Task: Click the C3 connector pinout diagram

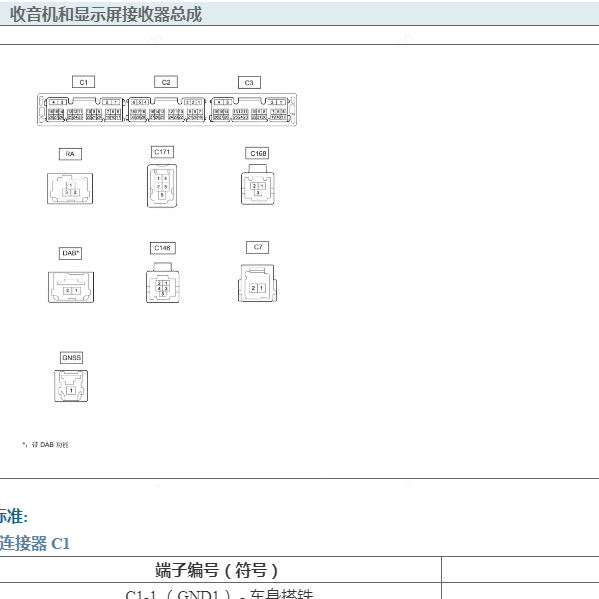Action: pyautogui.click(x=249, y=110)
